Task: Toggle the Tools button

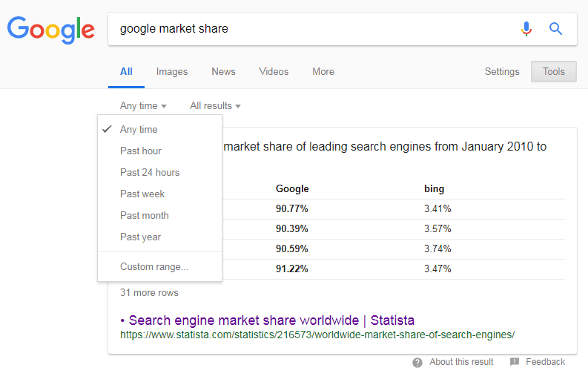Action: [x=553, y=72]
